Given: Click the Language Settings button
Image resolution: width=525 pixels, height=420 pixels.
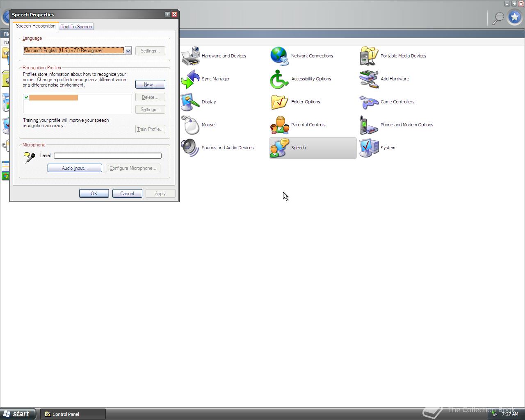Looking at the screenshot, I should (150, 51).
